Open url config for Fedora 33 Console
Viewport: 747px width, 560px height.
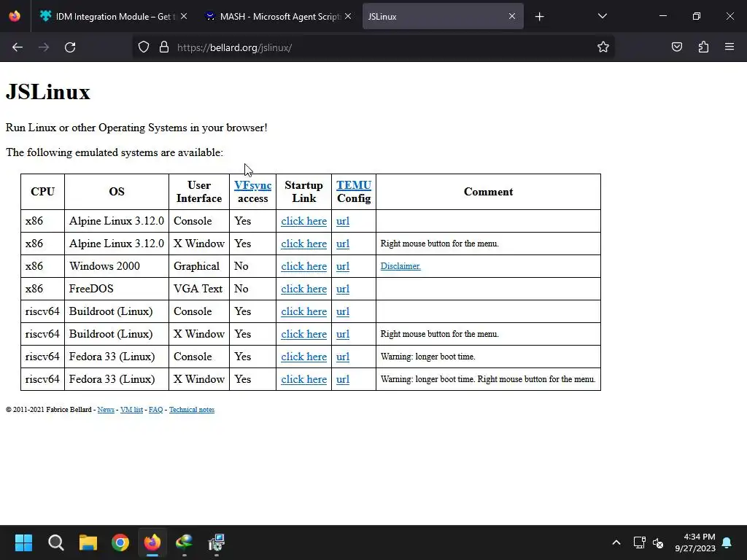point(343,357)
